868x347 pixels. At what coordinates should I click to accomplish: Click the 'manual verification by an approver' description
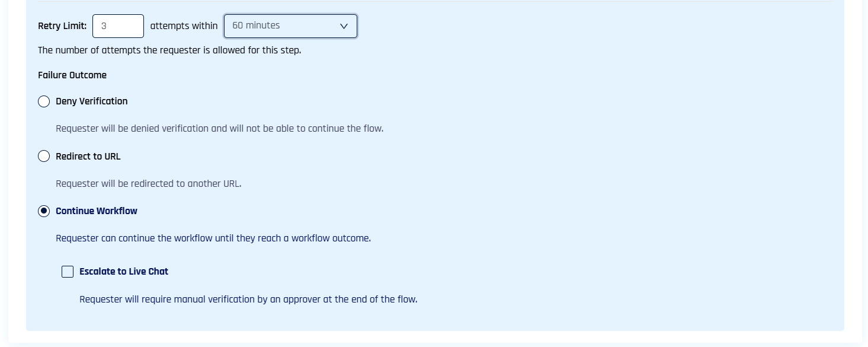pos(248,300)
